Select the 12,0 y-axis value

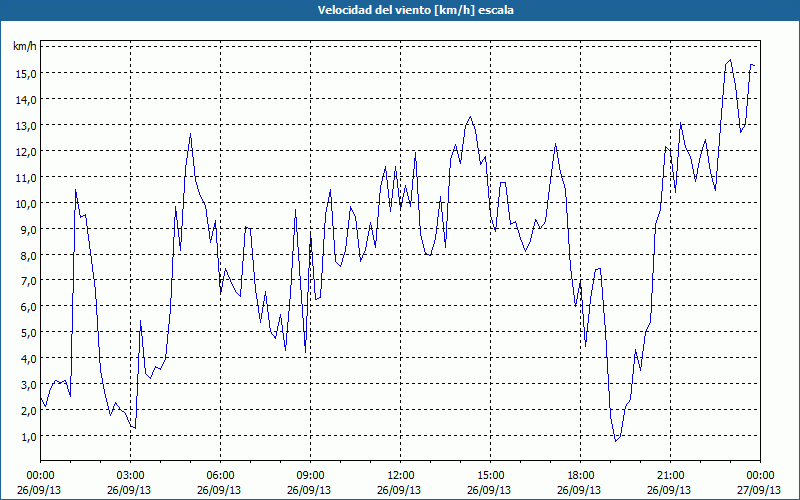(26, 152)
